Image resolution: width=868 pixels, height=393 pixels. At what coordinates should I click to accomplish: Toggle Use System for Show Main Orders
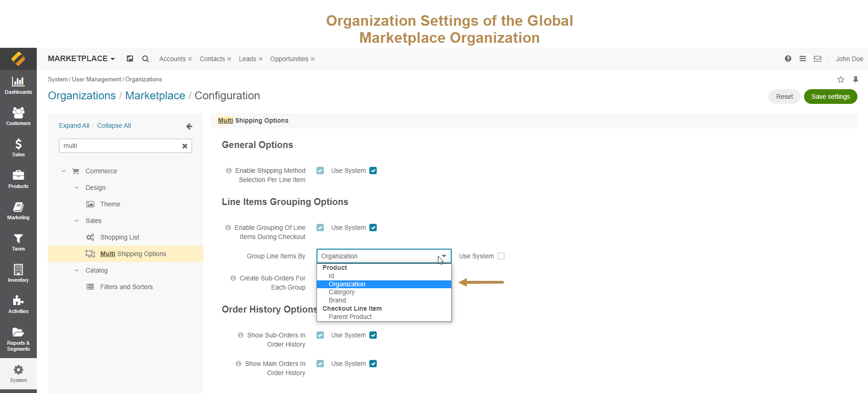(x=373, y=364)
